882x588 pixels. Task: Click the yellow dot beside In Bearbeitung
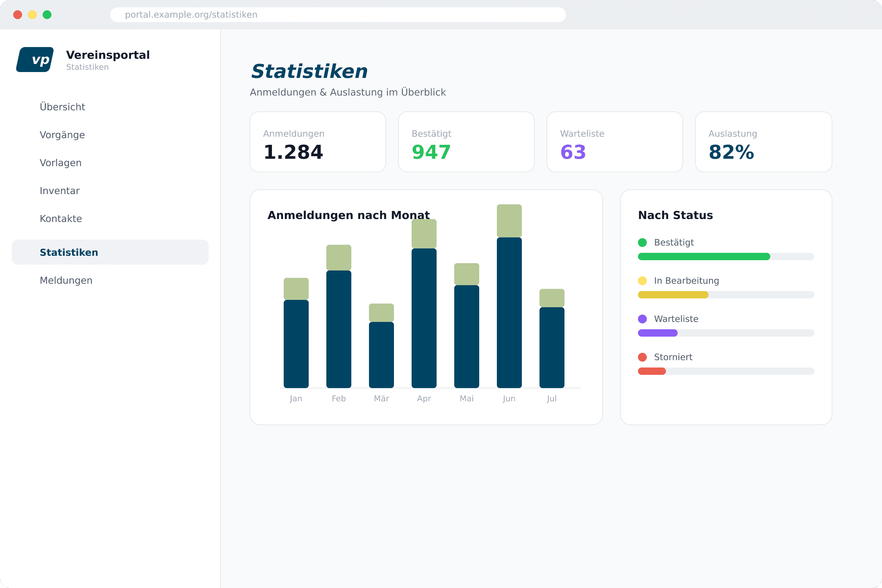click(x=642, y=281)
